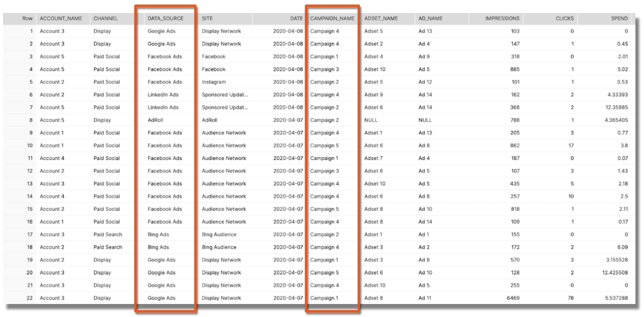The image size is (644, 317).
Task: Click Ad 11 in row 22
Action: coord(425,298)
